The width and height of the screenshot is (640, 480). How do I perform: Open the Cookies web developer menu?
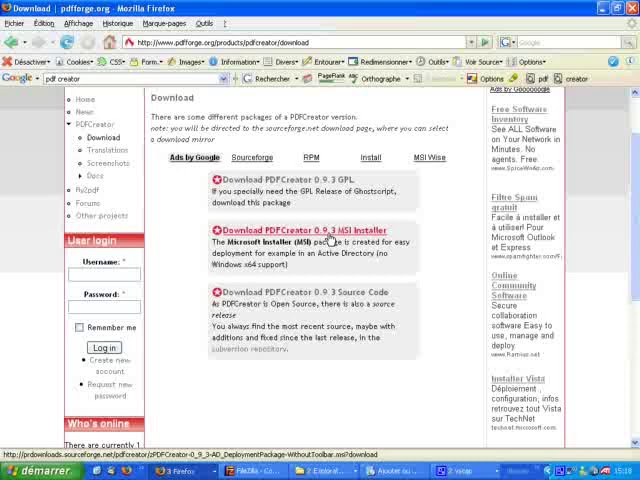(75, 62)
